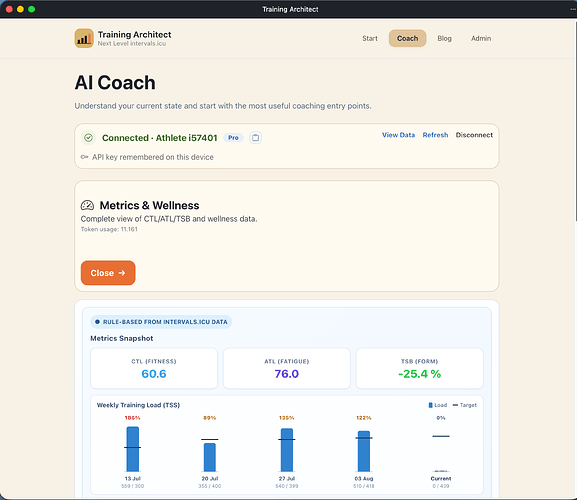Open the Start navigation tab

pyautogui.click(x=370, y=38)
